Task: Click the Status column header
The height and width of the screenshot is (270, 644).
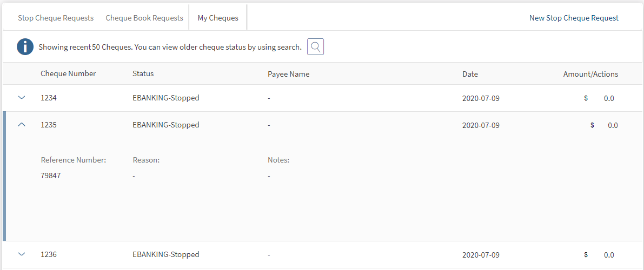Action: [143, 73]
